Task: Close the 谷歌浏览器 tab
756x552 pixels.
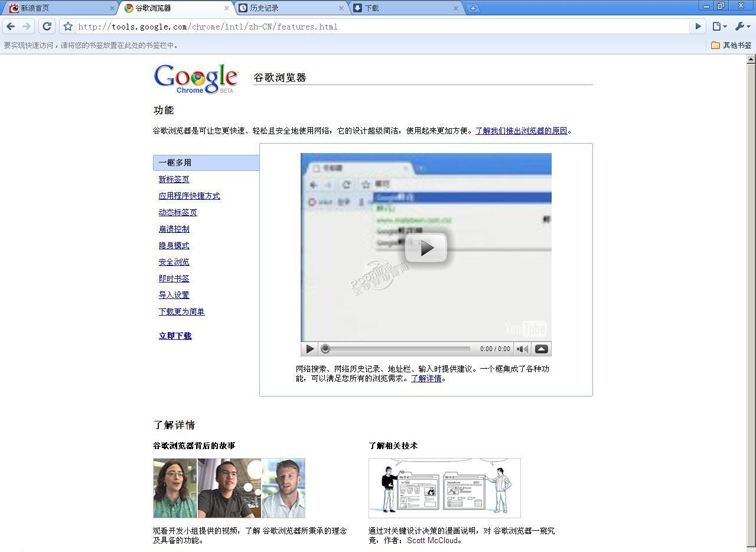Action: (227, 8)
